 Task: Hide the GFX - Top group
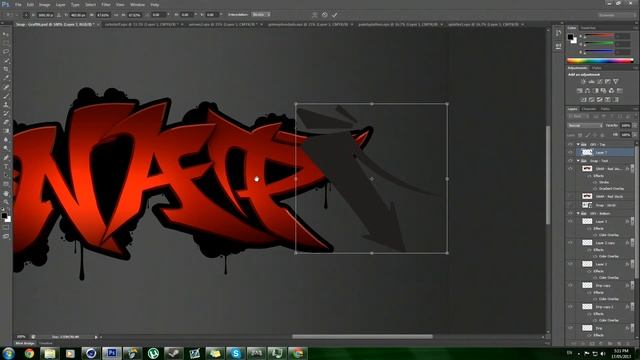click(570, 144)
